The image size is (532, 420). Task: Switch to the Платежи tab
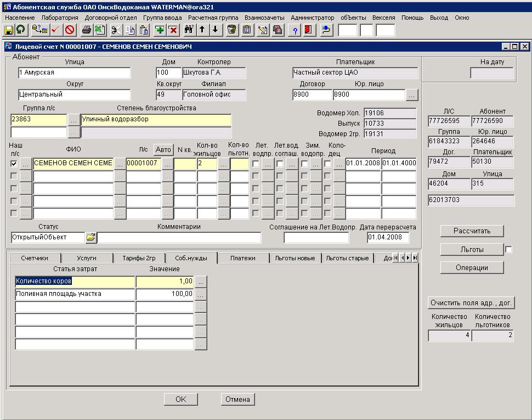tap(242, 258)
